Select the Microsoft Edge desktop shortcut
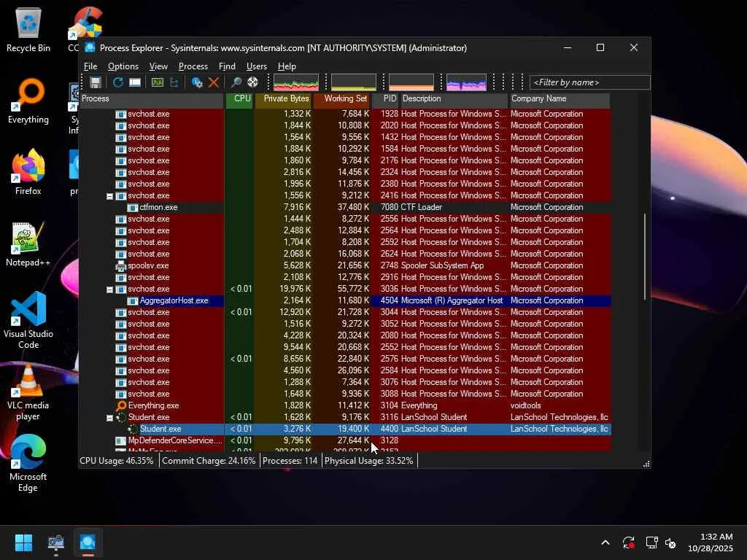Viewport: 747px width, 560px height. point(28,463)
